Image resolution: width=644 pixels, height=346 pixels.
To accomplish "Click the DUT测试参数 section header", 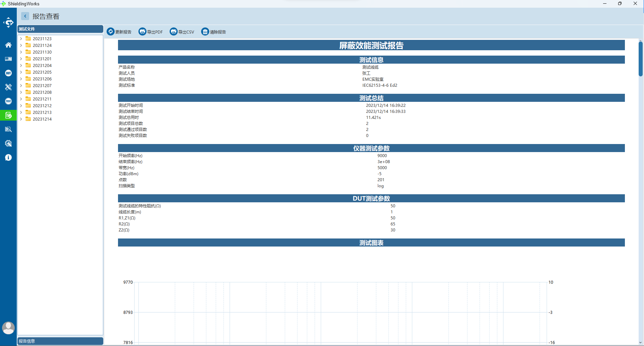I will (371, 198).
